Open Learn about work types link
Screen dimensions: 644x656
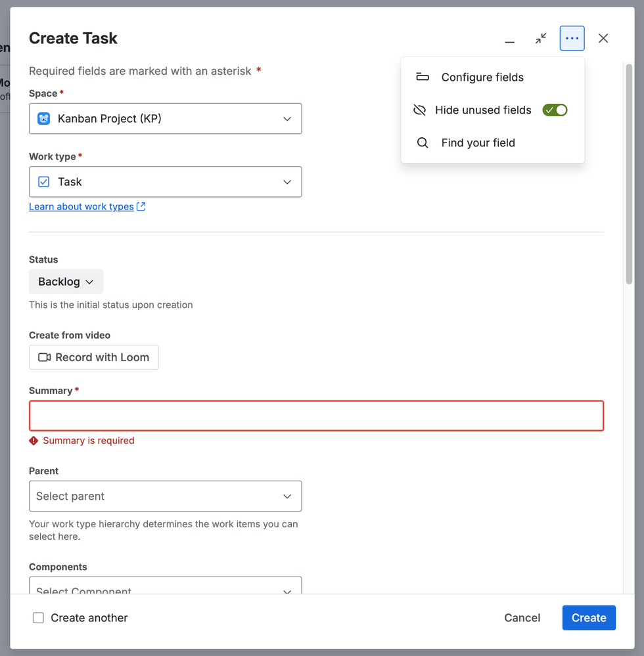click(x=81, y=207)
